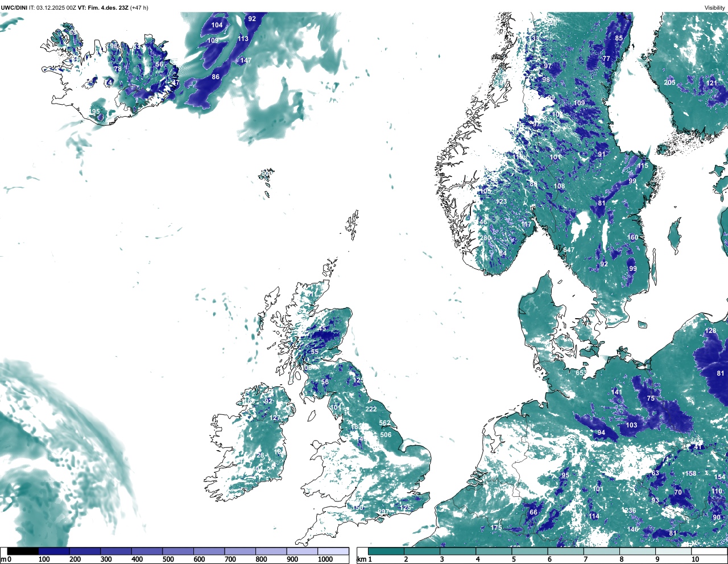The height and width of the screenshot is (564, 728).
Task: Click the "VT: Fim. 4.des. 23Z" valid time
Action: (103, 7)
